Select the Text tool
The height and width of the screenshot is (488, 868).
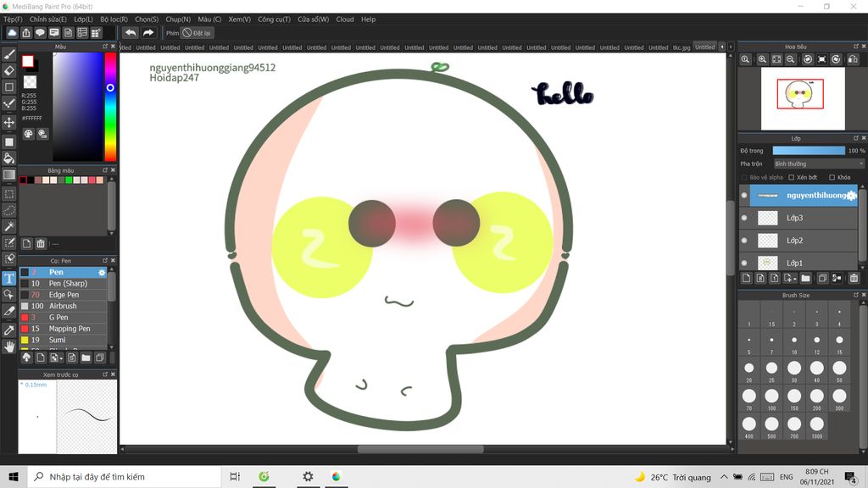pyautogui.click(x=8, y=278)
